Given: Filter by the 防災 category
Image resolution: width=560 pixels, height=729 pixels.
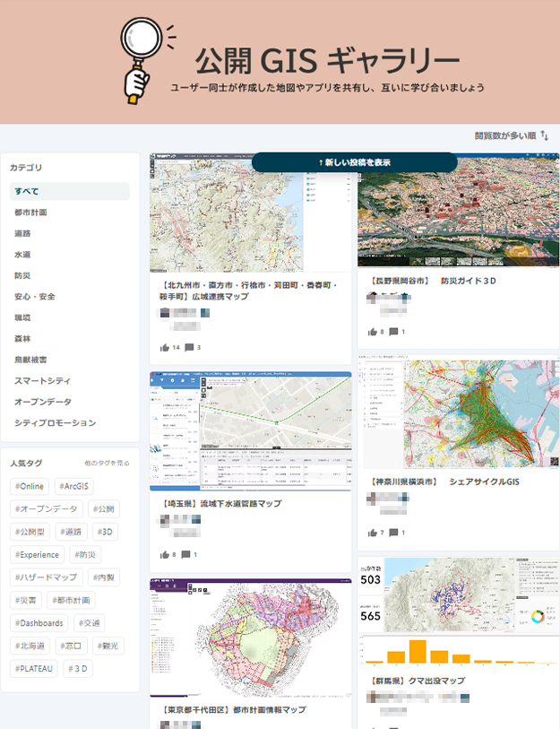Looking at the screenshot, I should (22, 275).
